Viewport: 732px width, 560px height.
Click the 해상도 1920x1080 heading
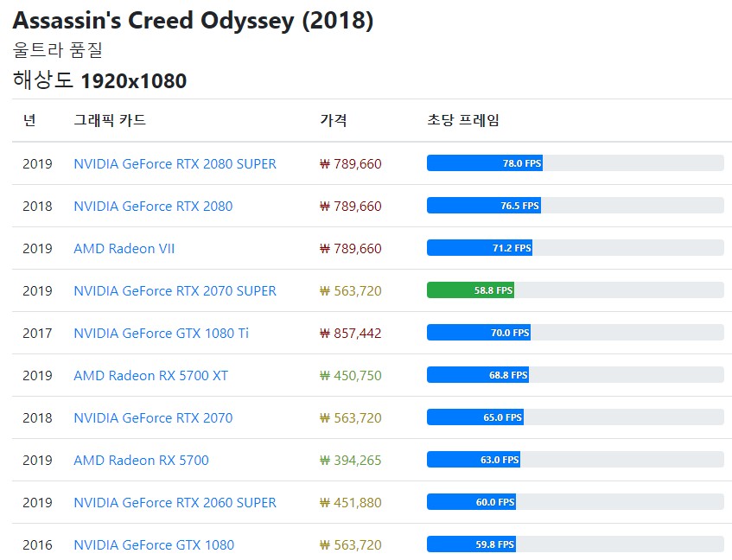click(99, 80)
